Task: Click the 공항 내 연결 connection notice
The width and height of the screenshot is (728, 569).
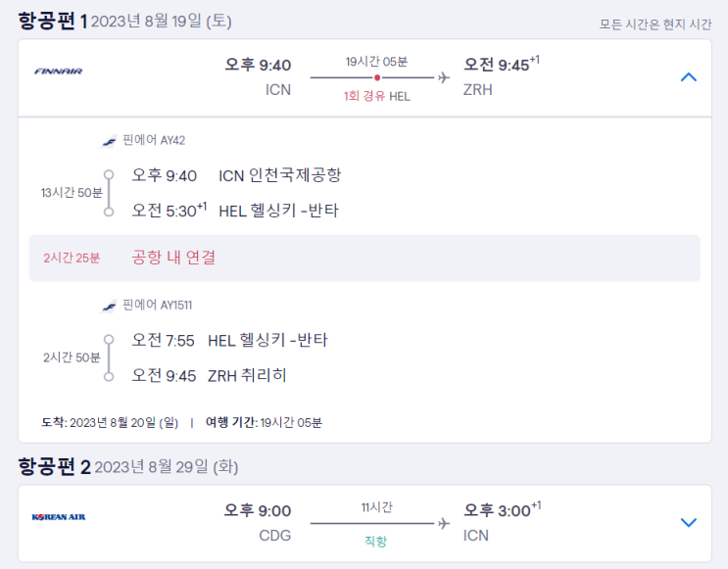Action: 173,258
